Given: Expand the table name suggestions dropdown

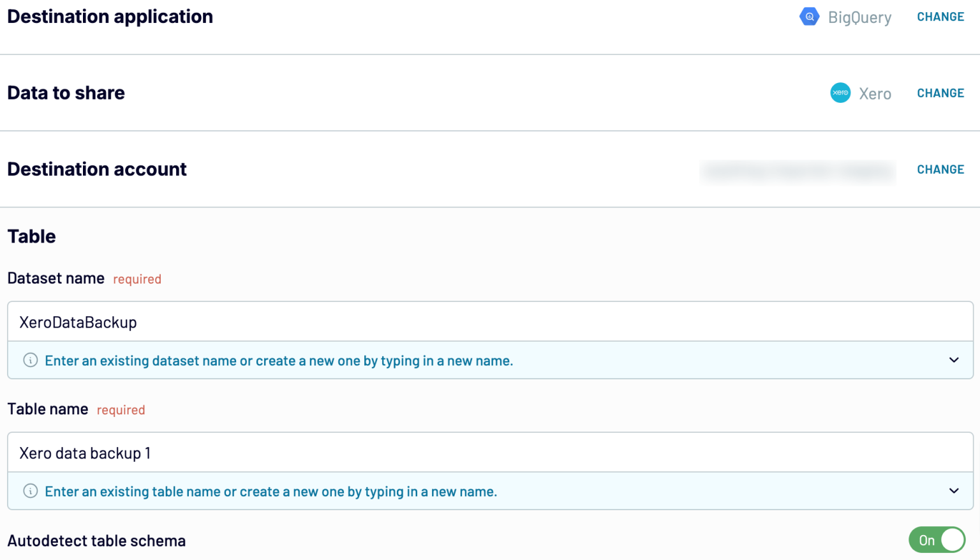Looking at the screenshot, I should (x=953, y=491).
